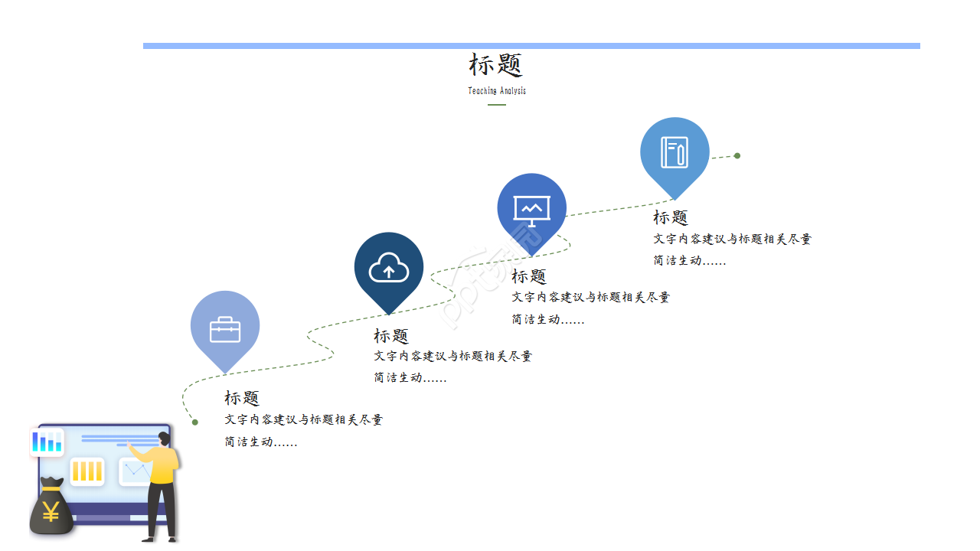Select the 简洁生动 line below the briefcase text
This screenshot has width=980, height=551.
coord(261,442)
